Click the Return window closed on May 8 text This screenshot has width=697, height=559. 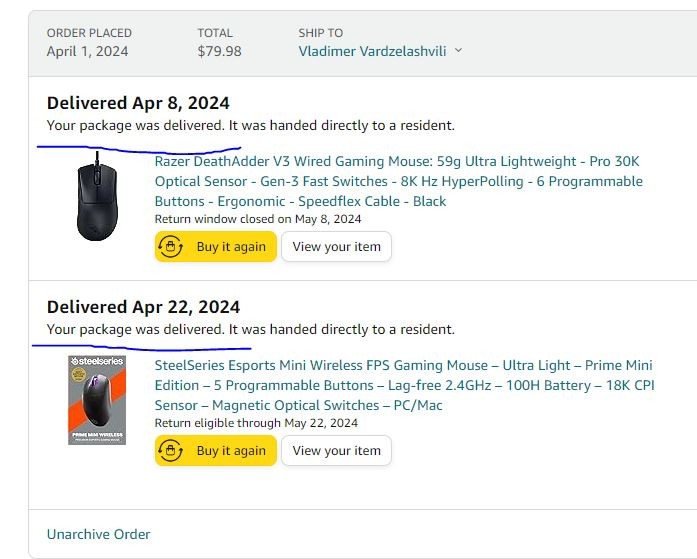[258, 219]
